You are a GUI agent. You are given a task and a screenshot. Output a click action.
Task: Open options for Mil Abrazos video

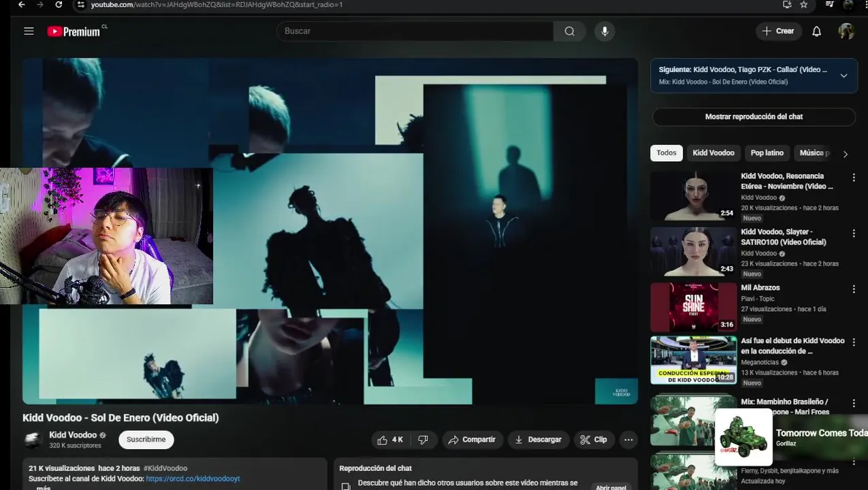point(854,289)
